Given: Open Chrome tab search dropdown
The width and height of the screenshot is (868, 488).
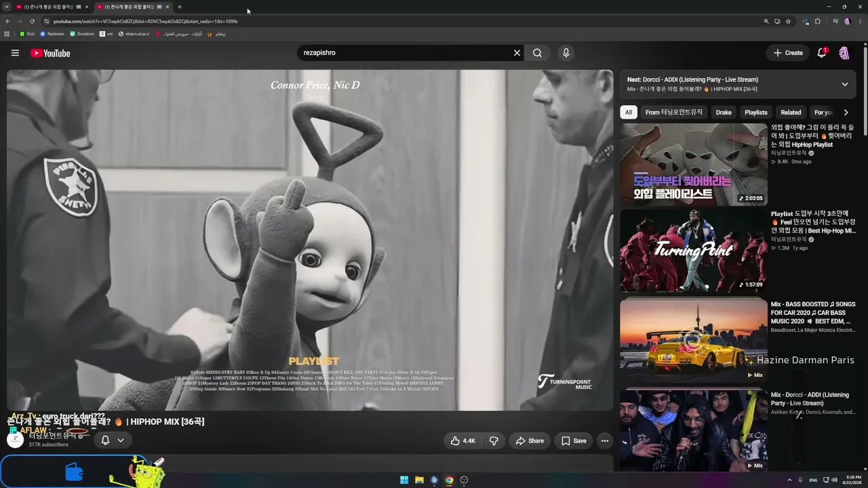Looking at the screenshot, I should pyautogui.click(x=7, y=7).
